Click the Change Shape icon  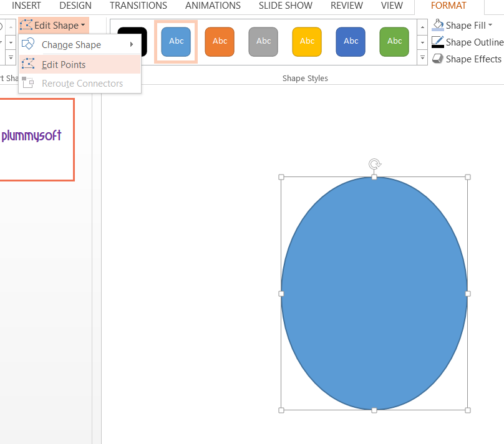pos(28,44)
